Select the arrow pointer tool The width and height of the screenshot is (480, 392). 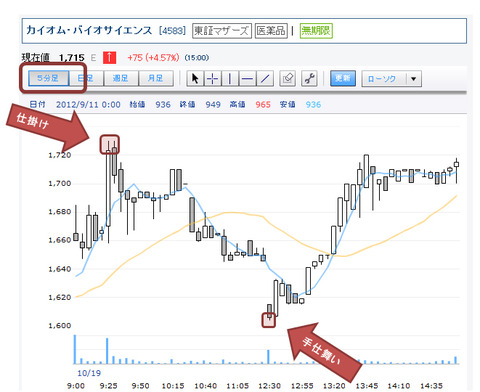click(195, 79)
